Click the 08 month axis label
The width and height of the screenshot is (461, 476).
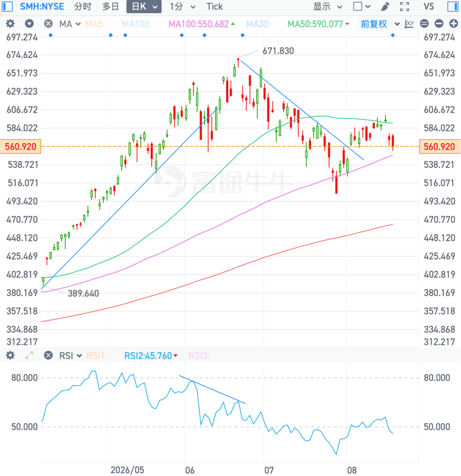[x=352, y=470]
